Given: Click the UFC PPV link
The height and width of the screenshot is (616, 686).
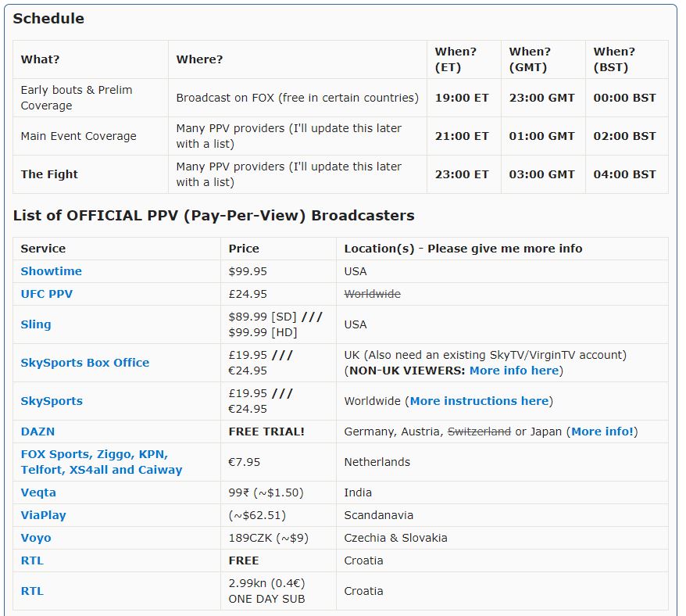Looking at the screenshot, I should (x=47, y=294).
